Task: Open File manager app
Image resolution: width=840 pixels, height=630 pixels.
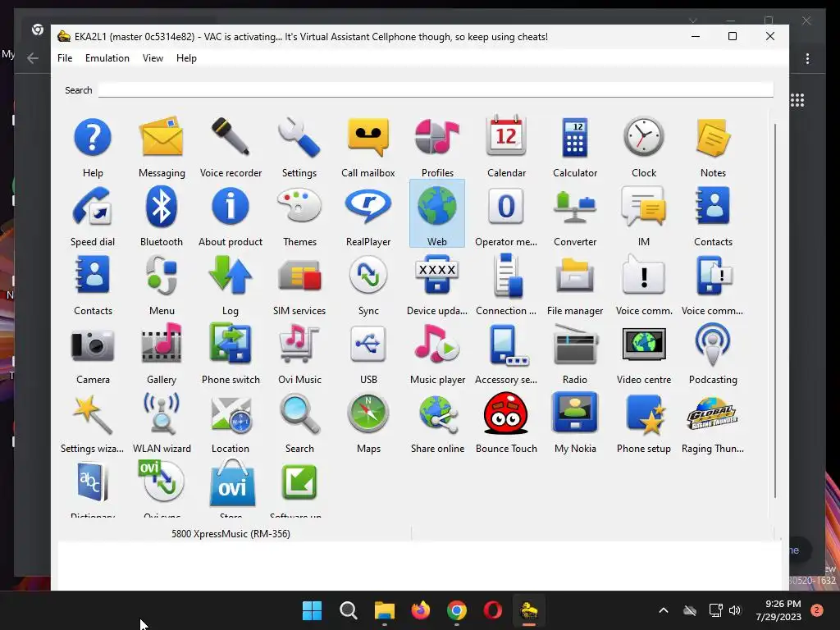Action: click(575, 275)
